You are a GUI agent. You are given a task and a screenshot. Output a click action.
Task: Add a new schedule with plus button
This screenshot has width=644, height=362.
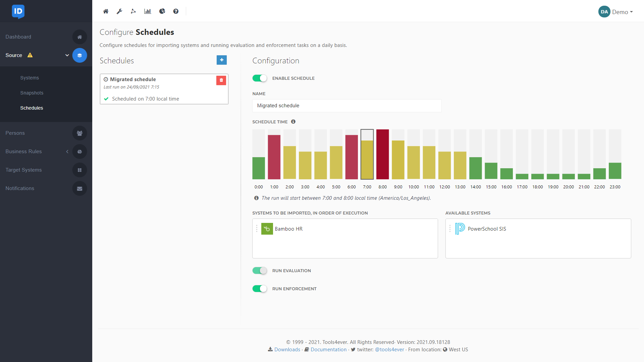click(x=222, y=60)
